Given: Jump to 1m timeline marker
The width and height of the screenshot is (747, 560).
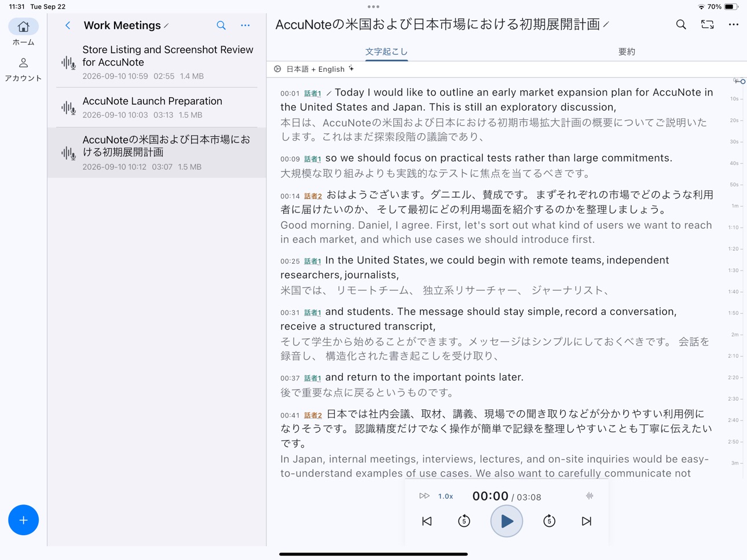Looking at the screenshot, I should coord(735,206).
